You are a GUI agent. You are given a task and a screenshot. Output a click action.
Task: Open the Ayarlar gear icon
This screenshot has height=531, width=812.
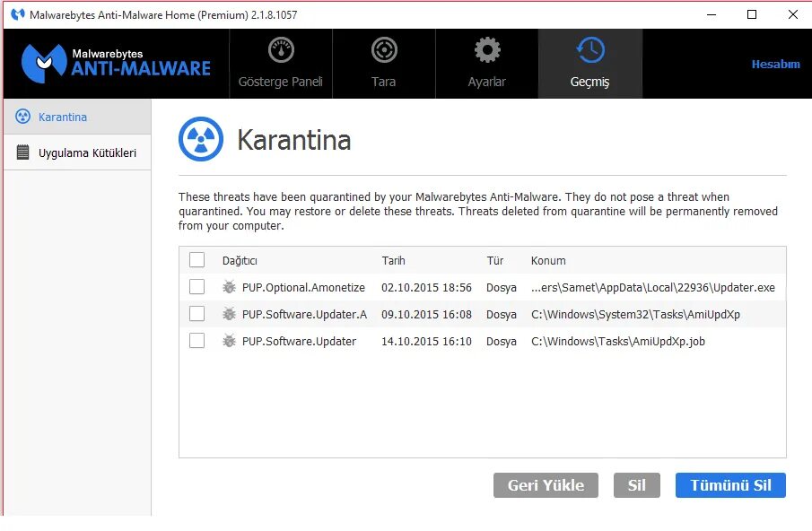(487, 50)
